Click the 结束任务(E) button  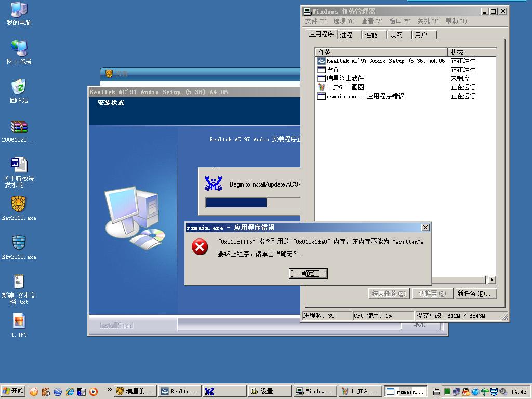tap(389, 294)
